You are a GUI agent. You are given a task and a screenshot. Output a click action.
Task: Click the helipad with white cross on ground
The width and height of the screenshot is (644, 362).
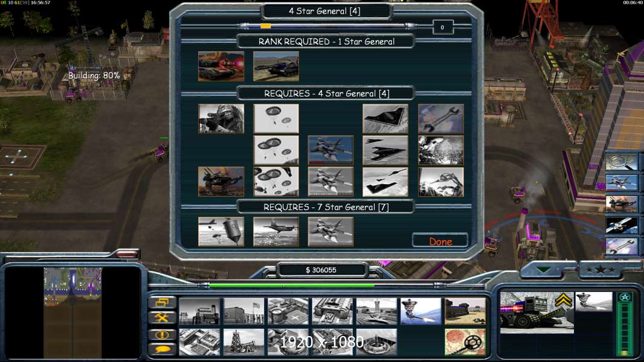(18, 156)
